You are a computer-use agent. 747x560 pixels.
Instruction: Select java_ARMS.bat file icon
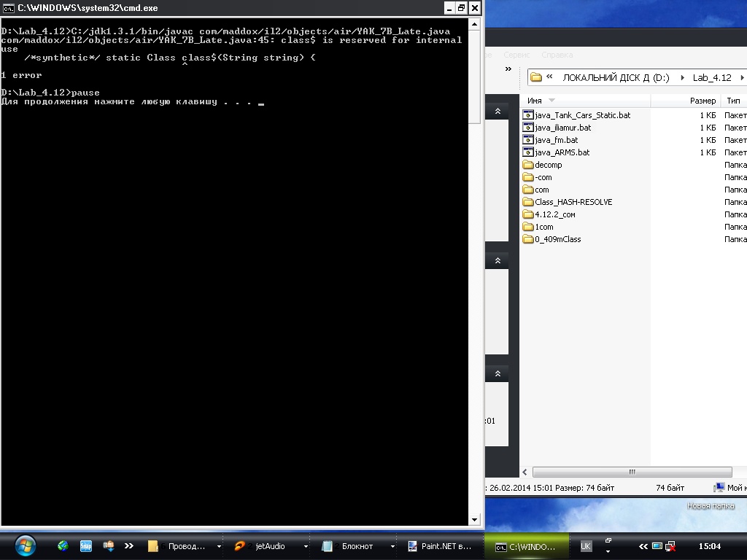click(528, 152)
